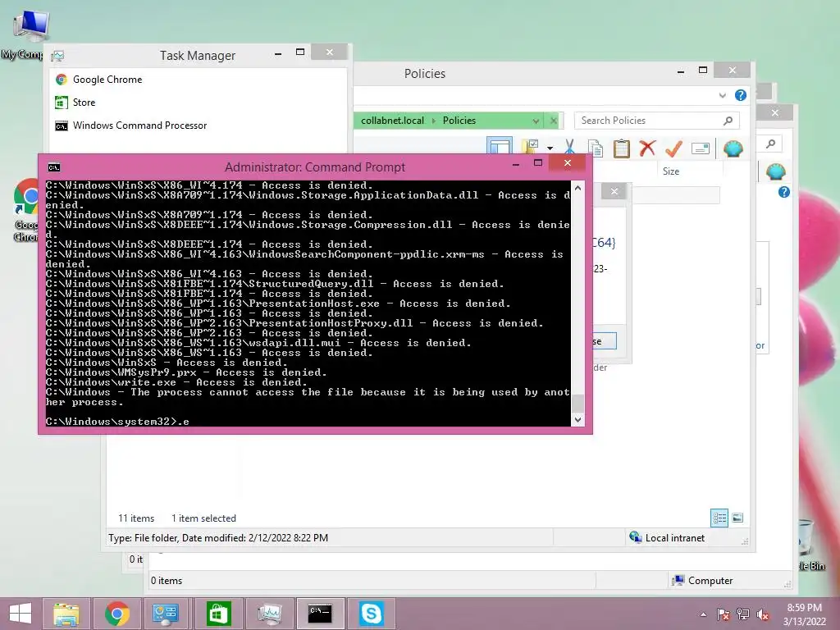Click command processor icon in Task Manager list
840x630 pixels.
click(62, 126)
